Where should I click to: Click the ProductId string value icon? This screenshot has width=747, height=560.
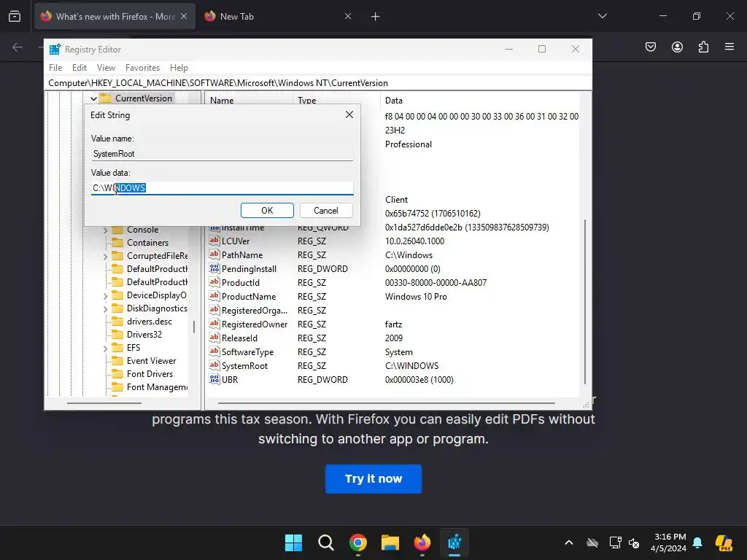click(214, 282)
